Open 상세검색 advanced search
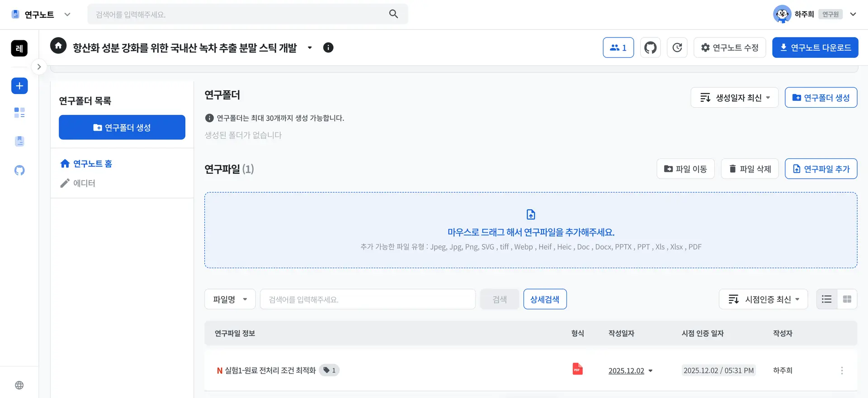868x398 pixels. (x=545, y=299)
